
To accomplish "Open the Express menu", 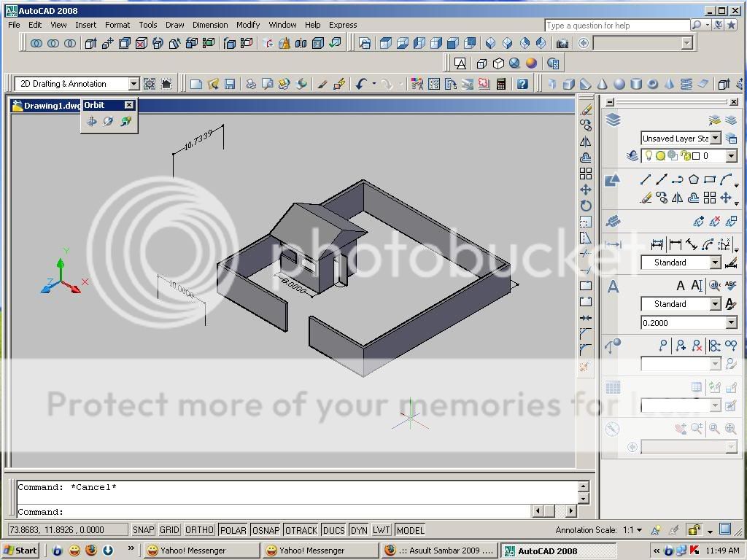I will 343,25.
